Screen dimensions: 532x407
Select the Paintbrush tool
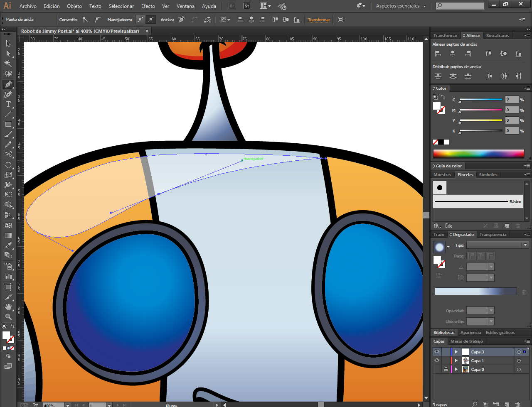point(8,135)
